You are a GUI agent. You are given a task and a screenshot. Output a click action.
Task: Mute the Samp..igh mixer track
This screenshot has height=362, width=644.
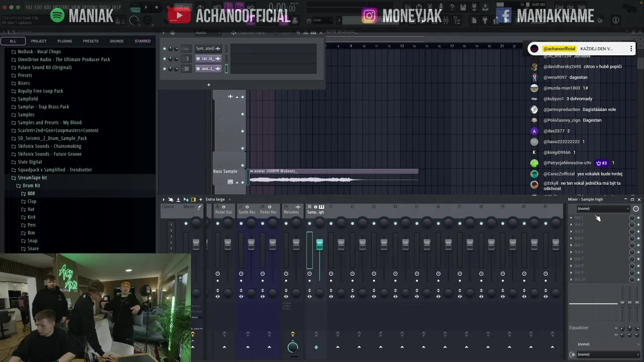pos(309,223)
